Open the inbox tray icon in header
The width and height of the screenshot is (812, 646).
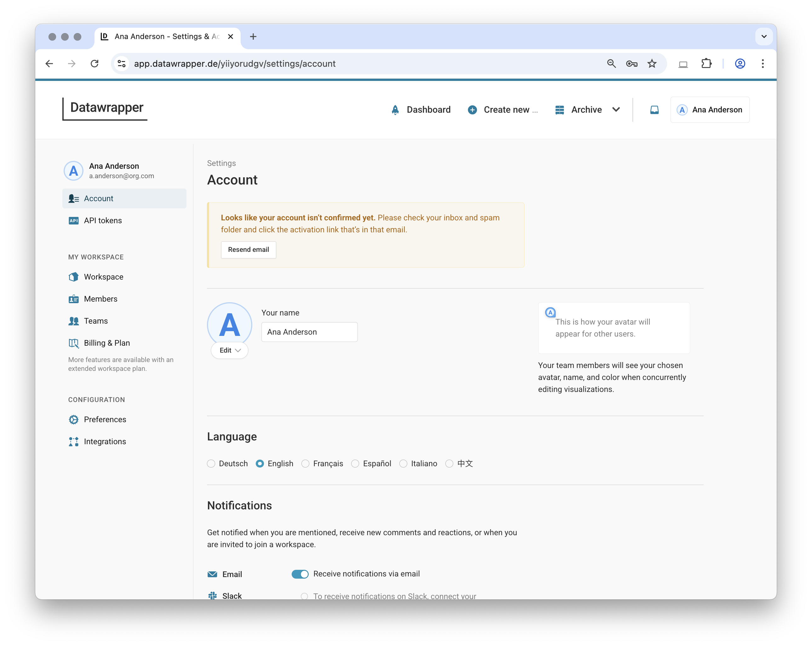654,110
